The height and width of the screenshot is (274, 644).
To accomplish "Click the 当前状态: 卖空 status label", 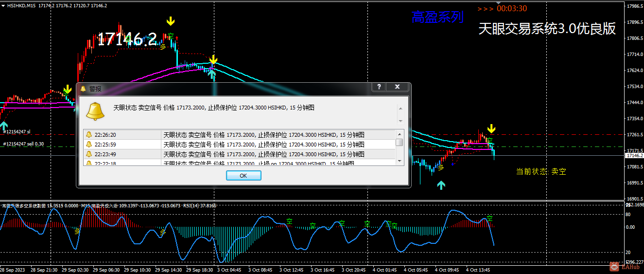I will point(541,171).
